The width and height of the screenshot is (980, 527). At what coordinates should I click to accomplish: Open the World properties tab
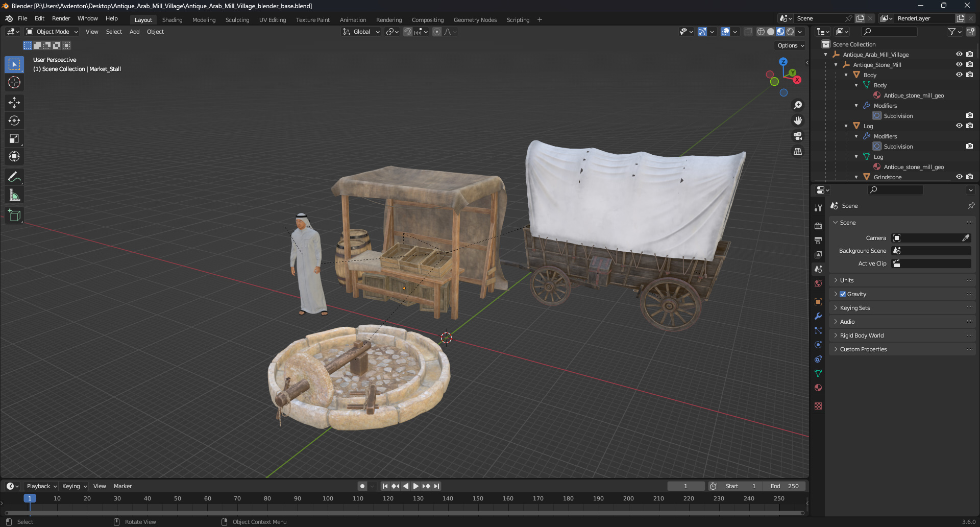coord(818,283)
